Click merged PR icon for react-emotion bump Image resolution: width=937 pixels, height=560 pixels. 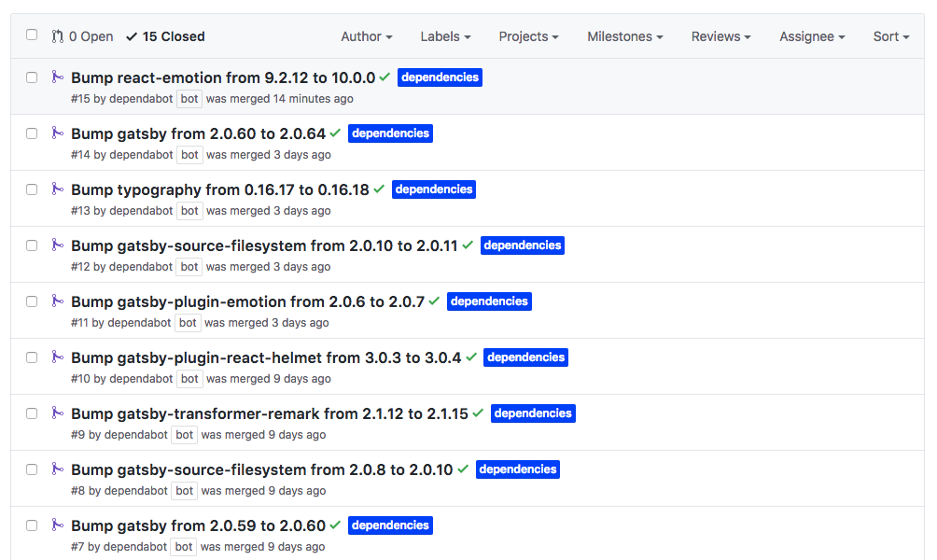(x=57, y=77)
